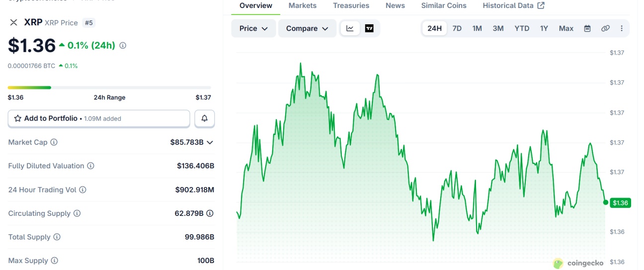
Task: Select the 3M time range
Action: (498, 28)
